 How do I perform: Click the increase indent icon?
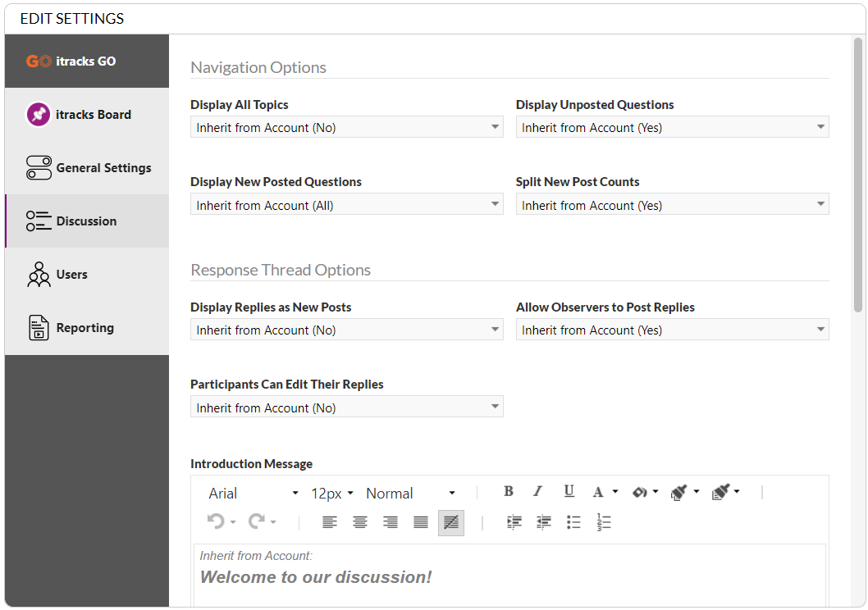pyautogui.click(x=514, y=522)
